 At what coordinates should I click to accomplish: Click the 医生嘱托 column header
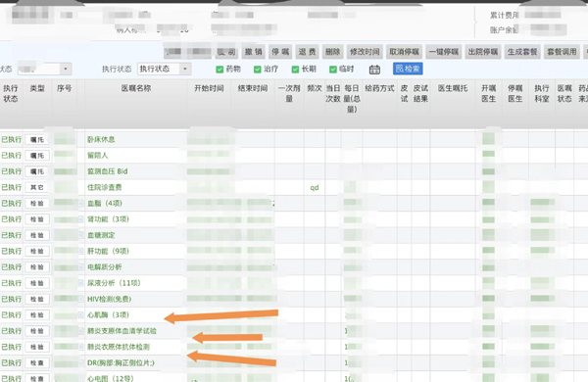pyautogui.click(x=453, y=88)
